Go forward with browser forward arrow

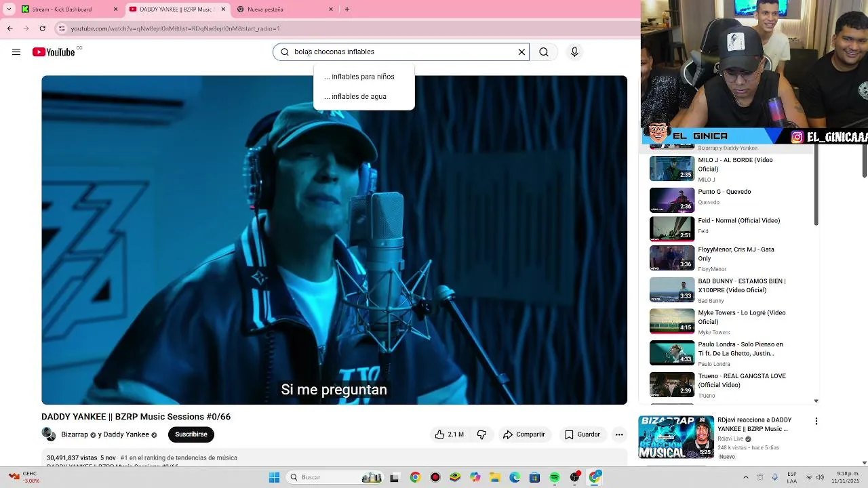(x=26, y=28)
